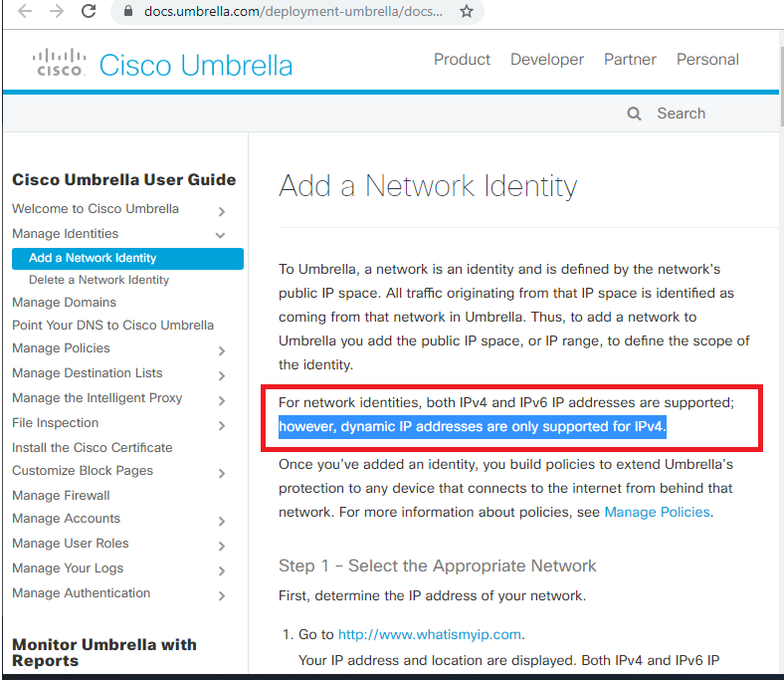
Task: Click the highlighted dynamic IP addresses sentence
Action: tap(472, 427)
